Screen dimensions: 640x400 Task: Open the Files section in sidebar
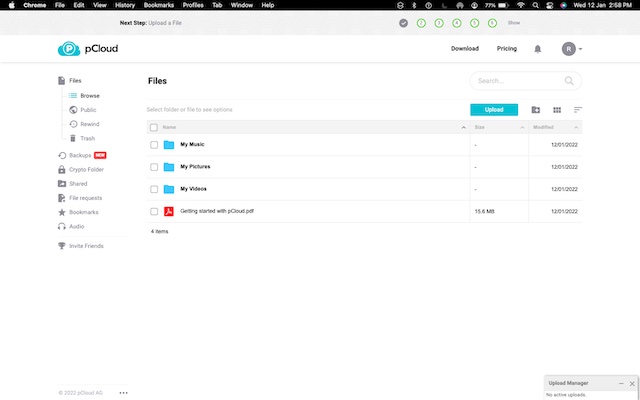70,81
